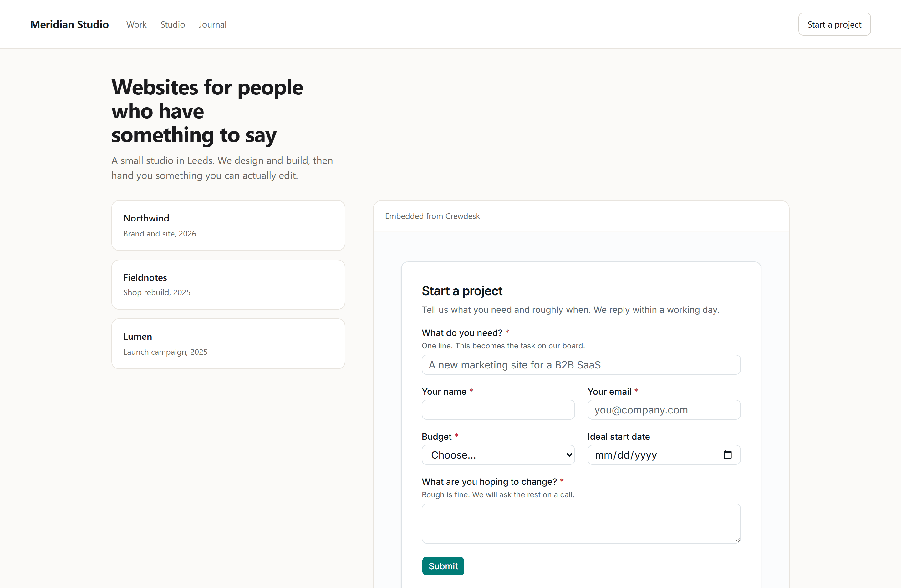Click the Shop rebuild, 2025 text
This screenshot has width=901, height=588.
coord(157,292)
